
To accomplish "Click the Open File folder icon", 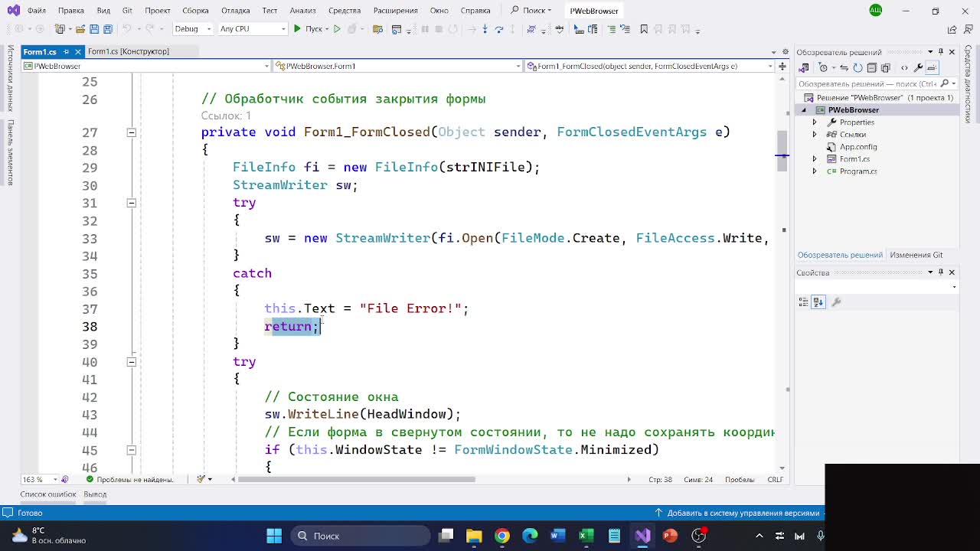I will click(x=80, y=29).
